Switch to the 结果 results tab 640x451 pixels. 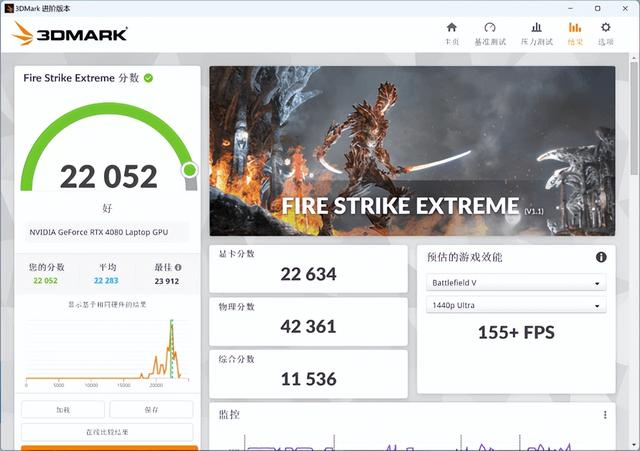pos(575,33)
